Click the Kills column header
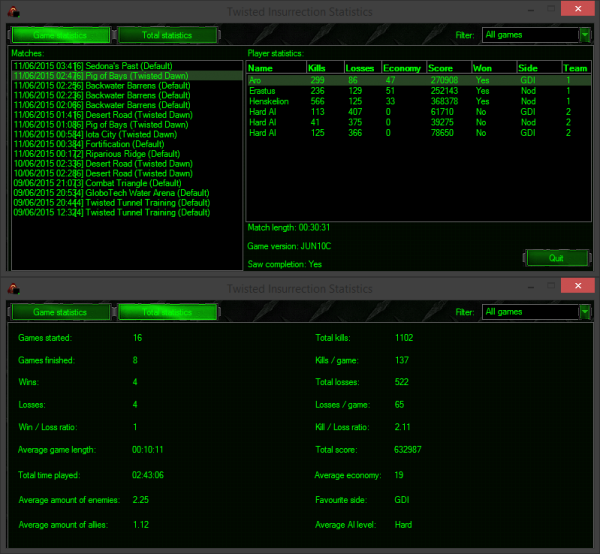 [x=325, y=68]
